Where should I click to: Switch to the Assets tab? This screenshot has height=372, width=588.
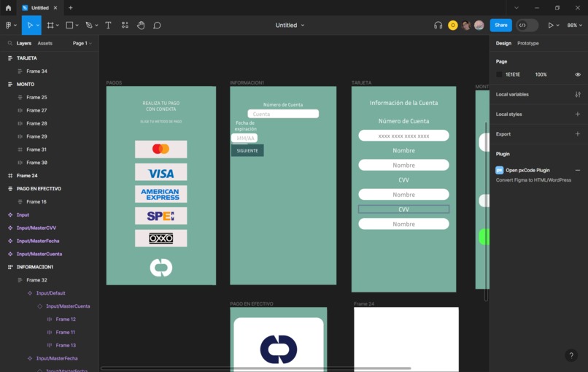point(45,43)
